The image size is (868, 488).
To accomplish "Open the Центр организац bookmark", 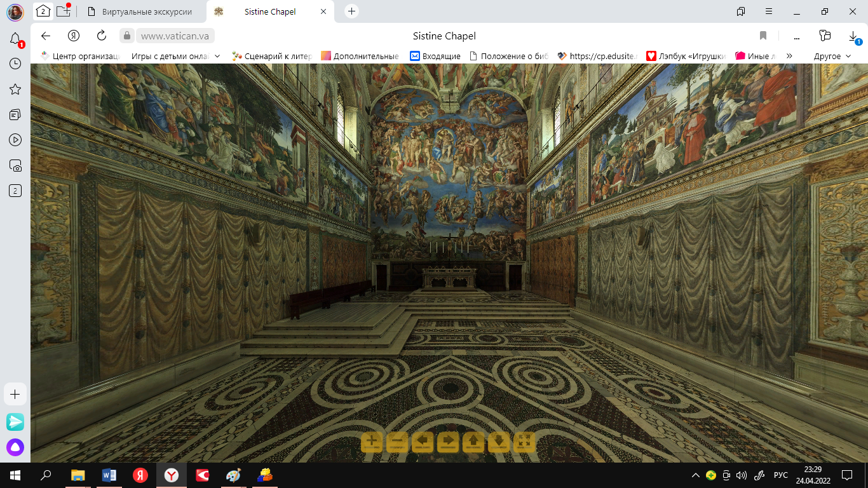I will coord(81,56).
